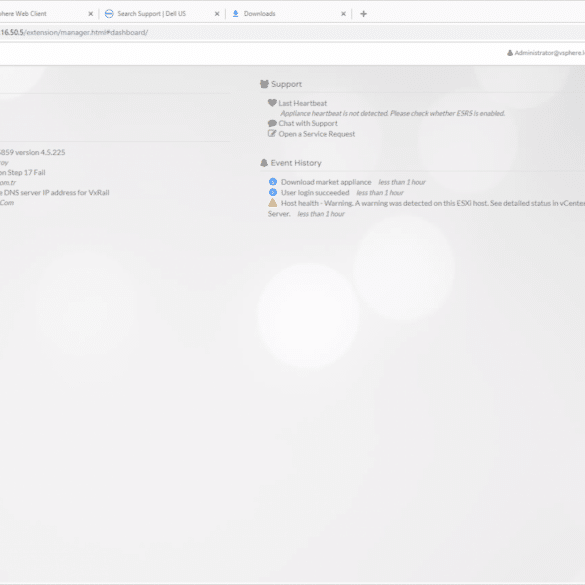Screen dimensions: 585x585
Task: Click the Dell Search Support tab favicon
Action: coord(109,14)
